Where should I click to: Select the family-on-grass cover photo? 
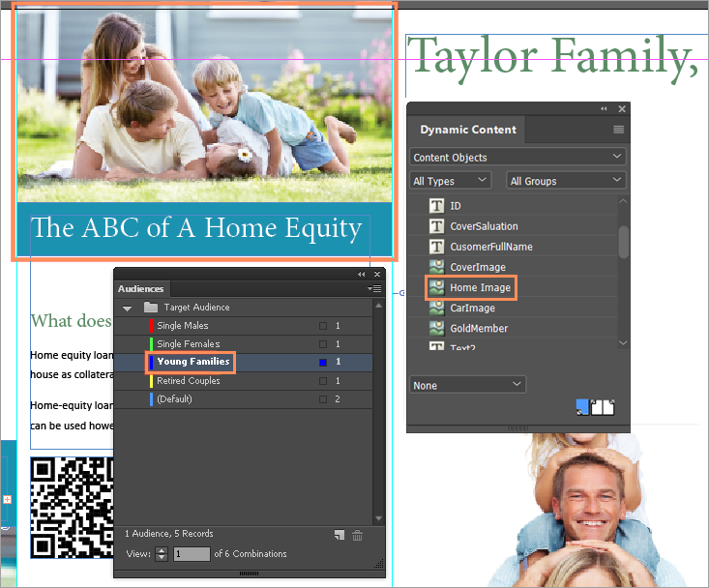pyautogui.click(x=204, y=104)
